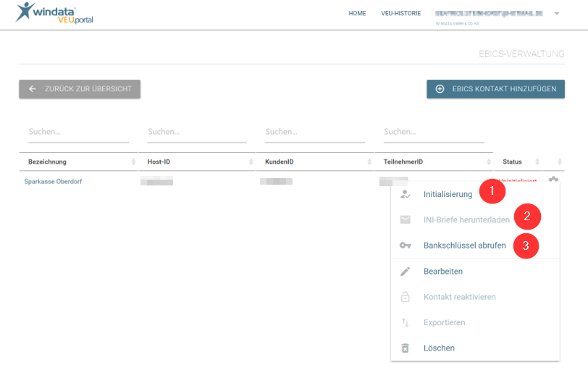Sort by KundenID column arrows
Screen dimensions: 588x373
369,162
